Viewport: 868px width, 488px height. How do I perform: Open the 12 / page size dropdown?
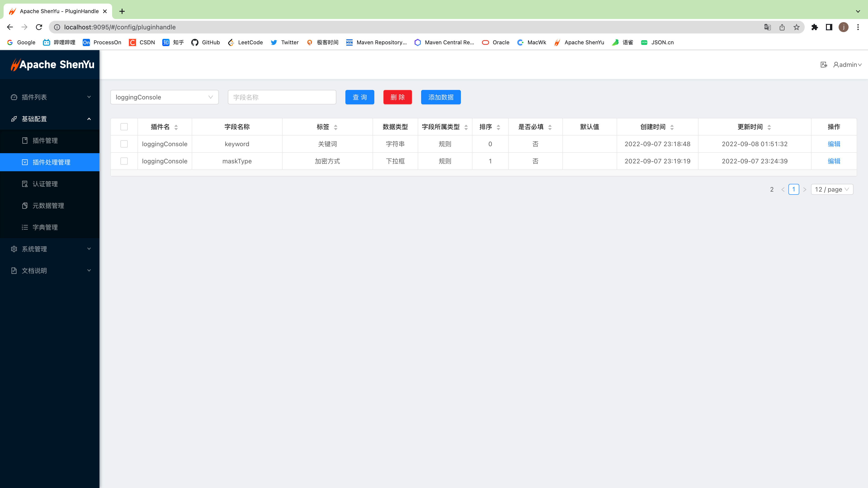pyautogui.click(x=832, y=190)
